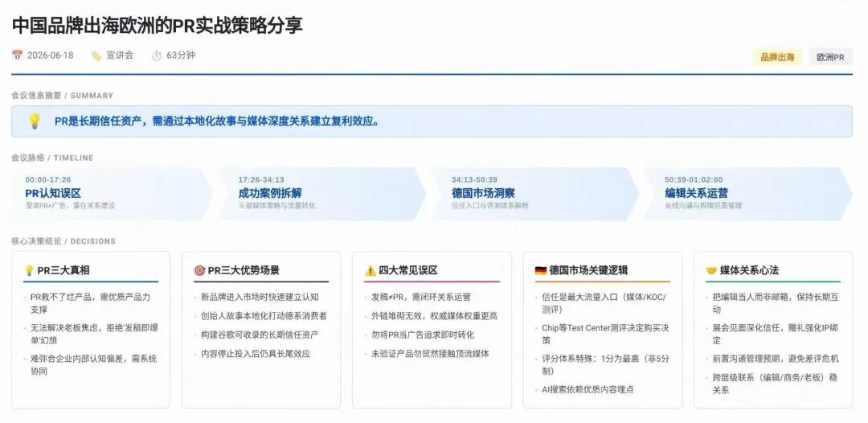
Task: Click bullet 把编辑当人而非邮箱
Action: [x=776, y=303]
